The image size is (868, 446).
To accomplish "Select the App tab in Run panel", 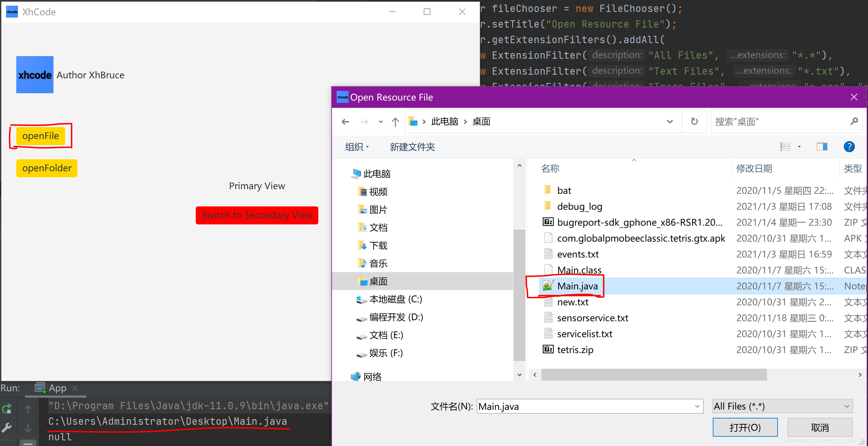I will pyautogui.click(x=57, y=388).
